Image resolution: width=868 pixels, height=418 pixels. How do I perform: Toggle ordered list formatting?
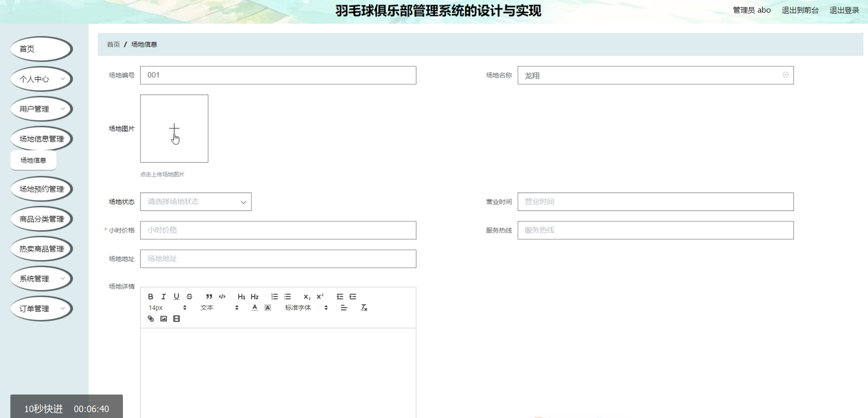pos(274,297)
